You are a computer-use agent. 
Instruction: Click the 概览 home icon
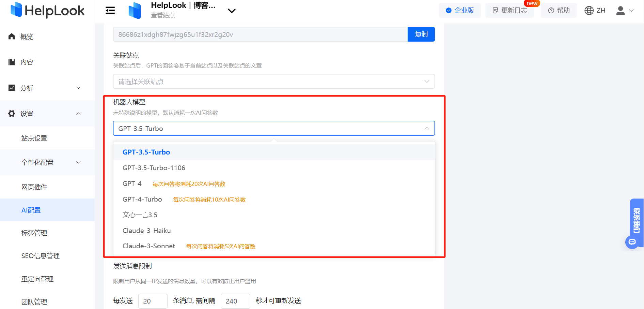12,36
